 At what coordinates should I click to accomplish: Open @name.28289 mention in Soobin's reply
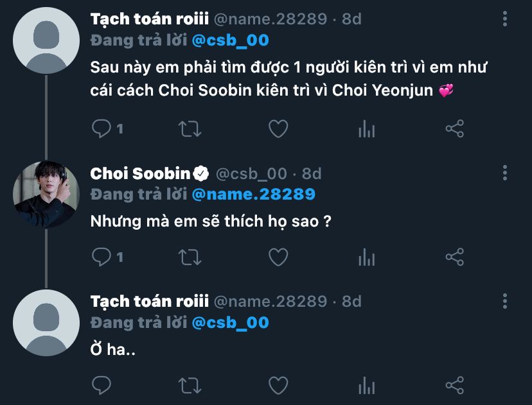pos(254,193)
